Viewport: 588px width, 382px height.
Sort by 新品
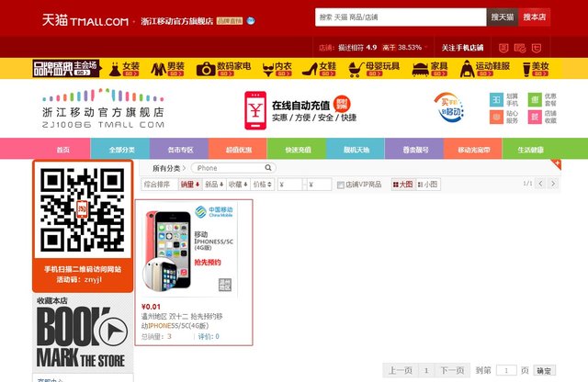tap(214, 185)
